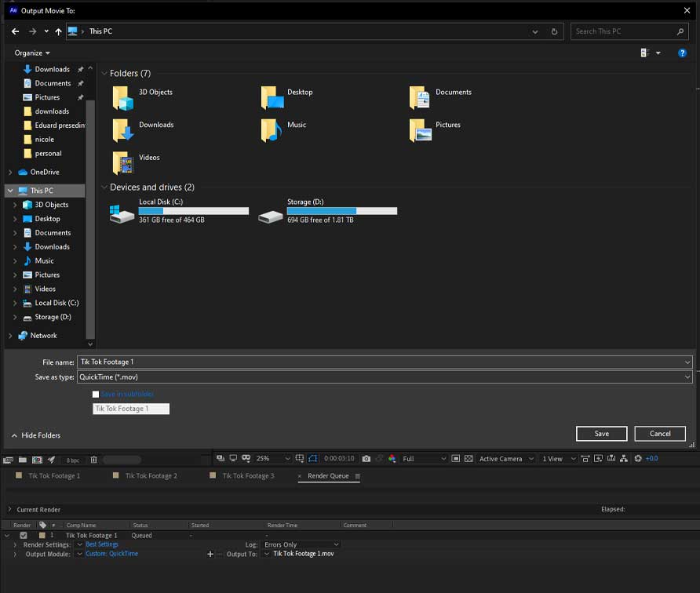This screenshot has width=700, height=593.
Task: Open the magnification ratio dropdown showing 25%
Action: [271, 459]
